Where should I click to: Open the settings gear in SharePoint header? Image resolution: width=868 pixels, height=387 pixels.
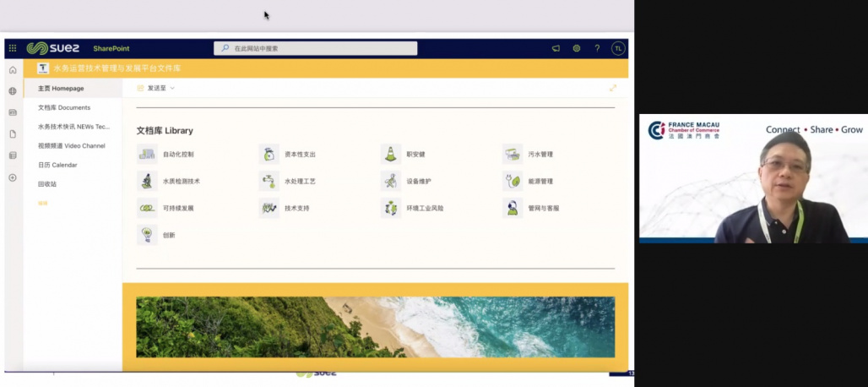point(576,49)
